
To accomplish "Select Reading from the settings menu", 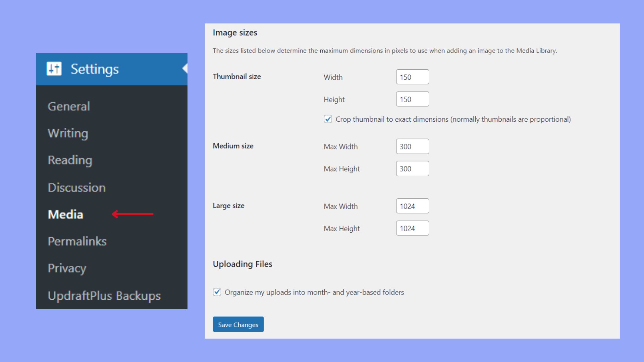I will pos(70,160).
